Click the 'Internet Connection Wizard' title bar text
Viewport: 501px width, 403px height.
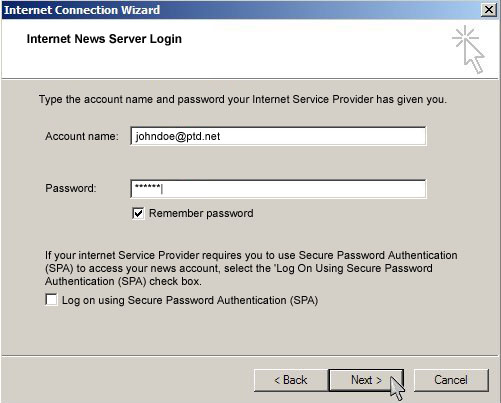[x=82, y=10]
